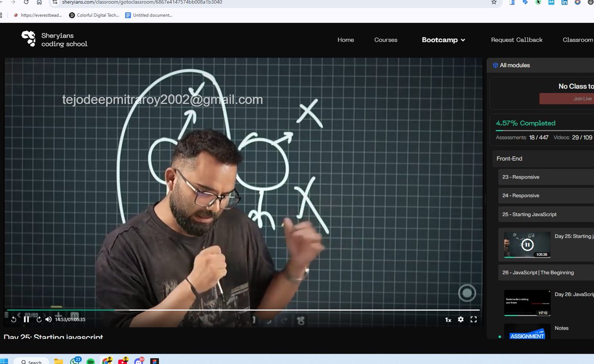Open the Day 25 video thumbnail
This screenshot has width=594, height=364.
coord(527,245)
